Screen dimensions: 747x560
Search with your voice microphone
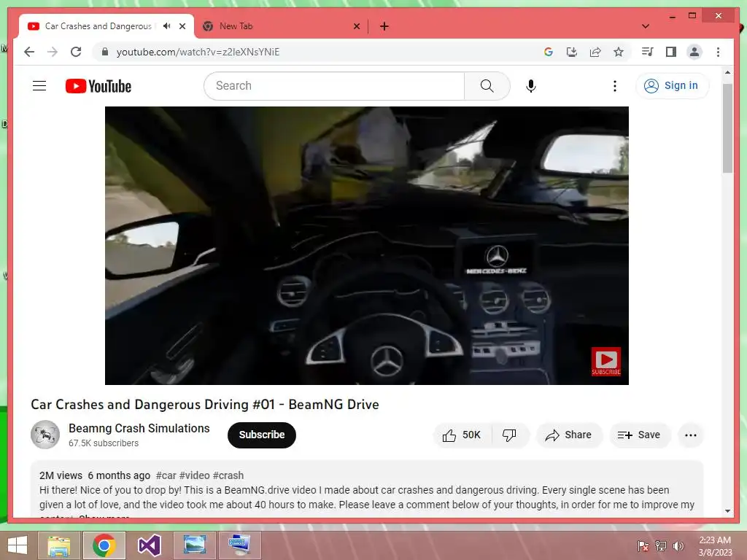[x=531, y=86]
